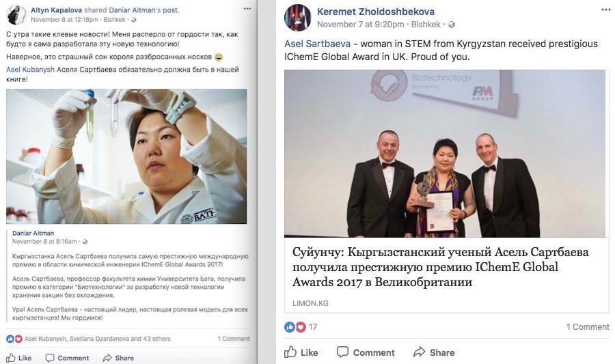This screenshot has height=364, width=615.
Task: View 1 Comment on Keremet's post
Action: (x=588, y=326)
